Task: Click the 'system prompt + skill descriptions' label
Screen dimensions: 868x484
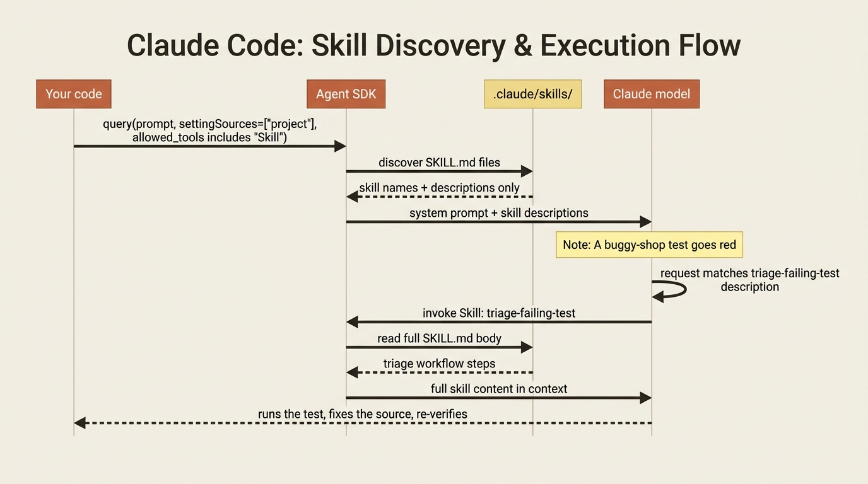Action: (499, 213)
